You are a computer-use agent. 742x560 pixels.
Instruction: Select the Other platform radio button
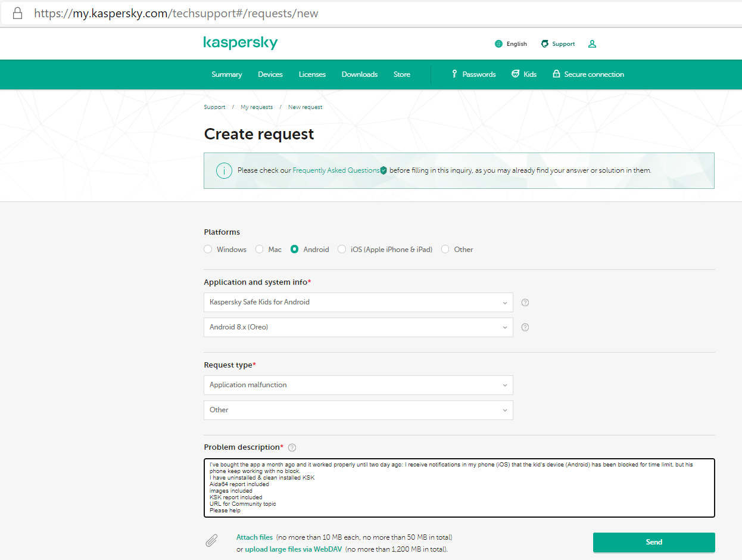pos(445,249)
